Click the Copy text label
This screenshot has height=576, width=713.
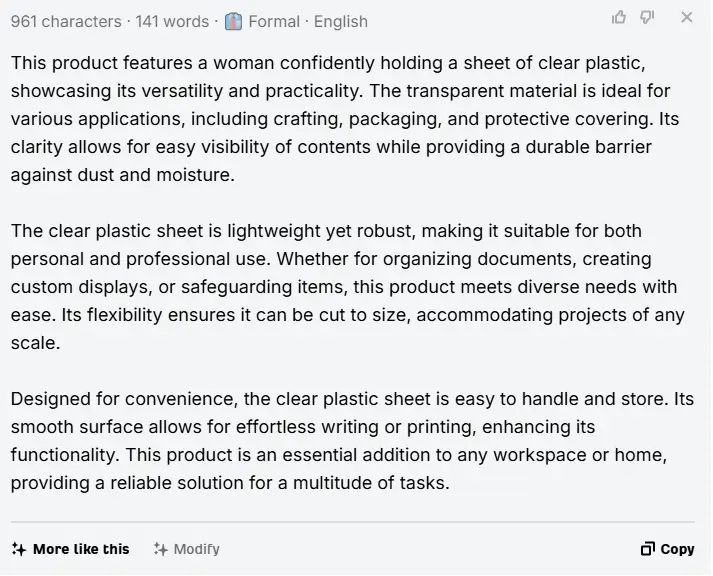point(677,549)
